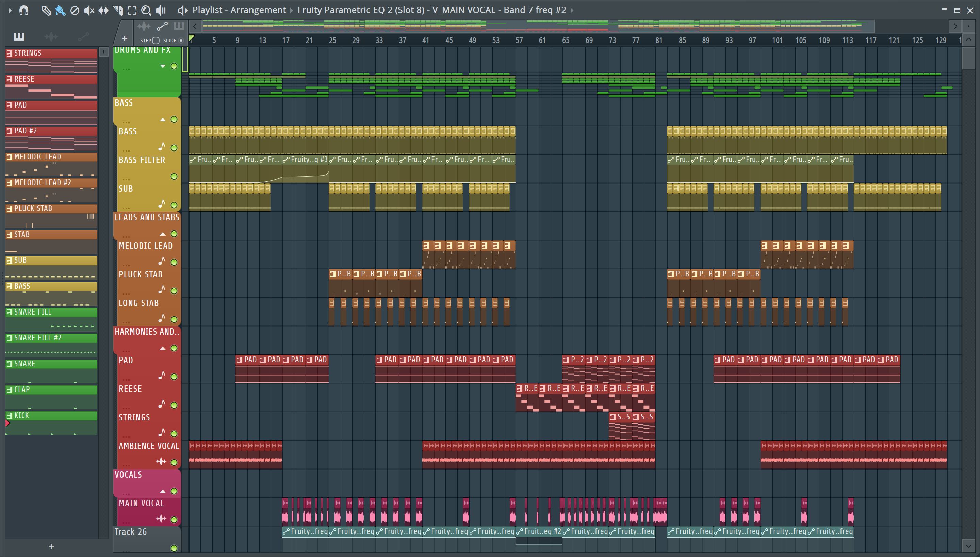Viewport: 980px width, 557px height.
Task: Click waveform icon on MAIN VOCAL track
Action: tap(161, 519)
